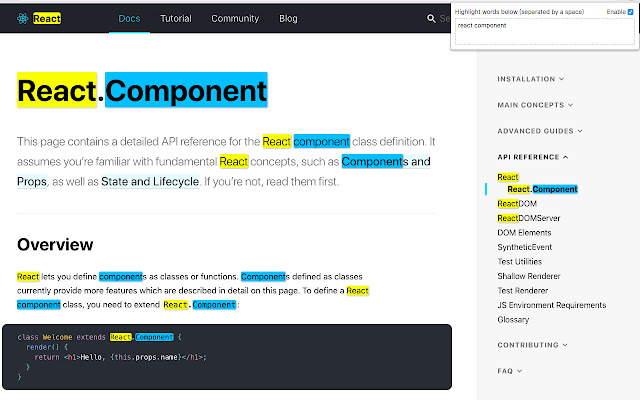This screenshot has height=400, width=640.
Task: Open the Community nav tab
Action: 235,18
